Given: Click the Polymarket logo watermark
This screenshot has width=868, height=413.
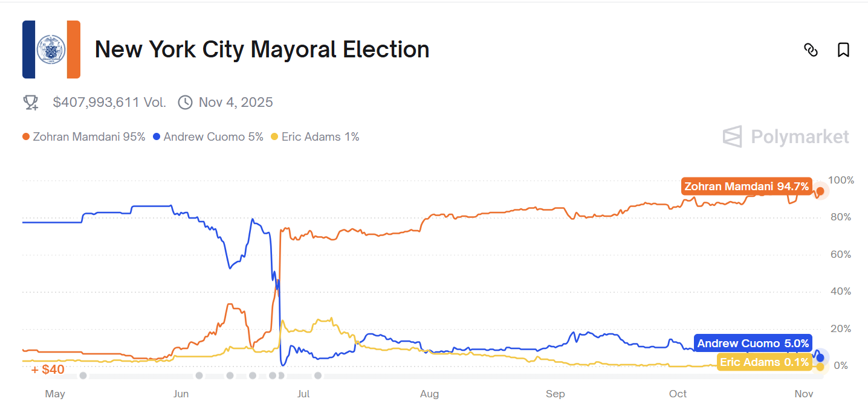Looking at the screenshot, I should [x=786, y=137].
